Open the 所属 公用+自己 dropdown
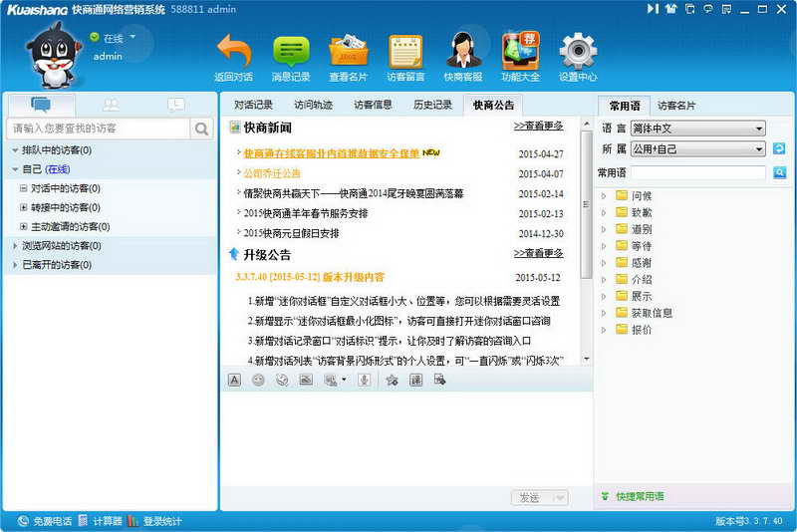The width and height of the screenshot is (797, 532). 698,148
